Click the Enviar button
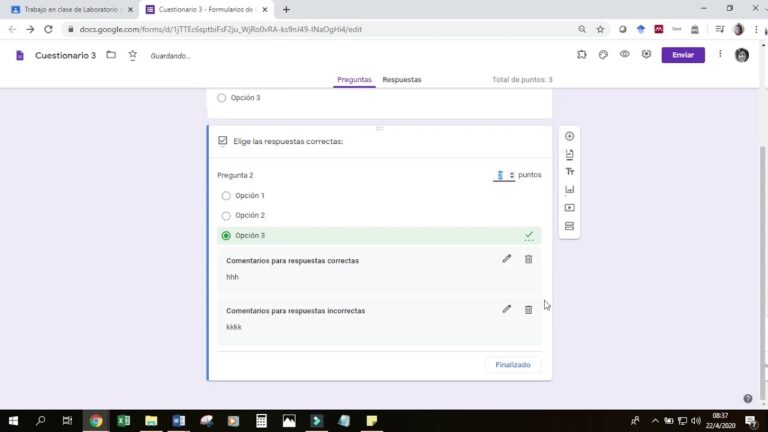The image size is (768, 432). point(683,55)
